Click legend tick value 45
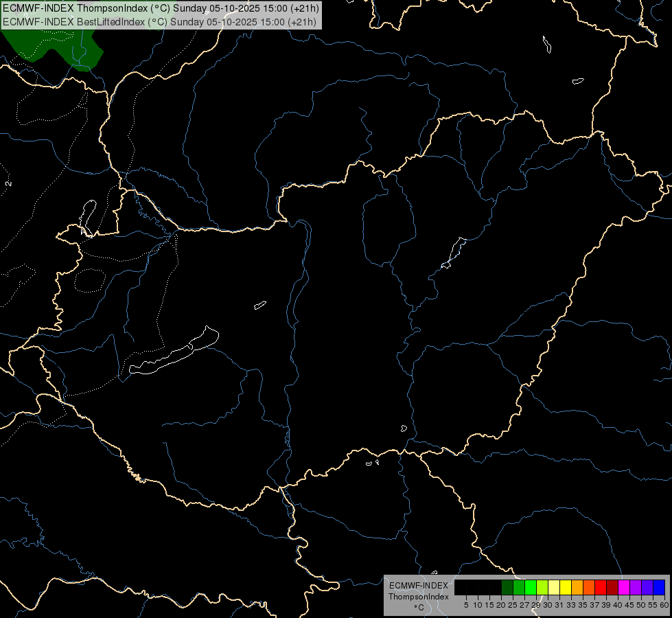Image resolution: width=672 pixels, height=618 pixels. coord(629,605)
